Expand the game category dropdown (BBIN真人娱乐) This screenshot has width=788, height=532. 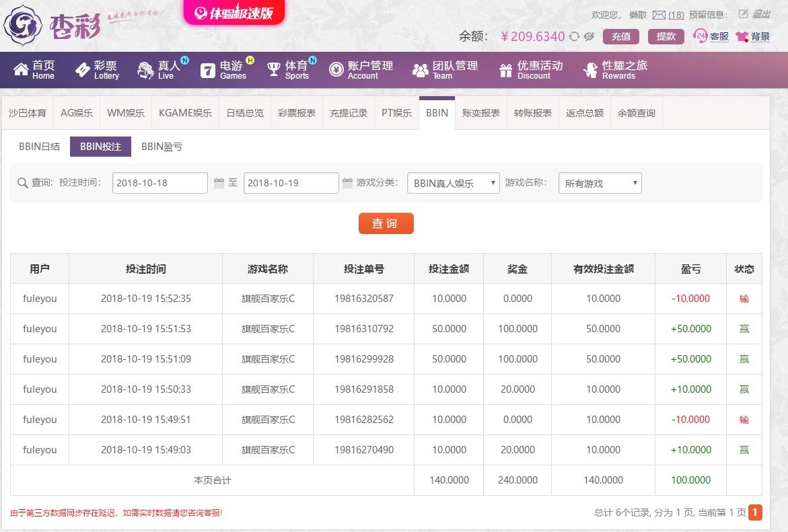[453, 183]
